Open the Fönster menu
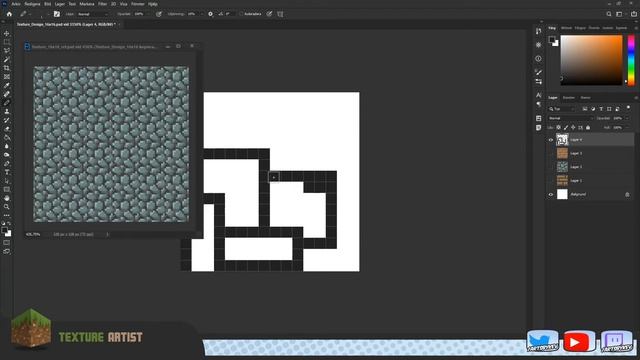The width and height of the screenshot is (640, 360). [138, 4]
